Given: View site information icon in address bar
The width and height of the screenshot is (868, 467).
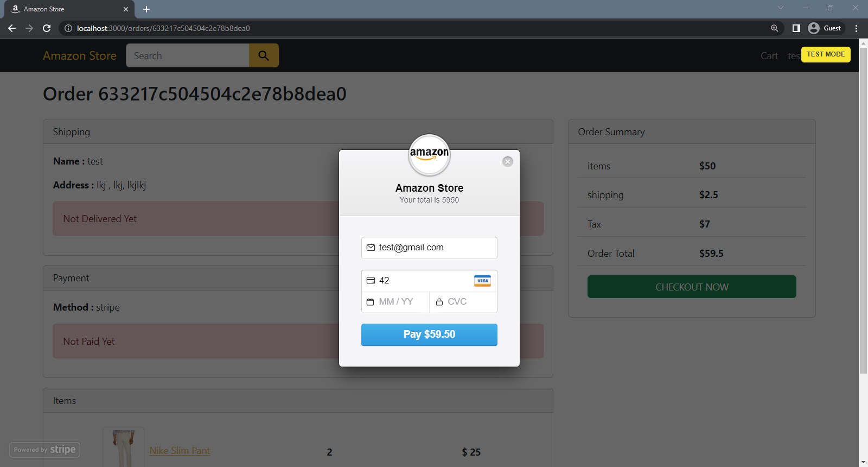Looking at the screenshot, I should coord(68,28).
